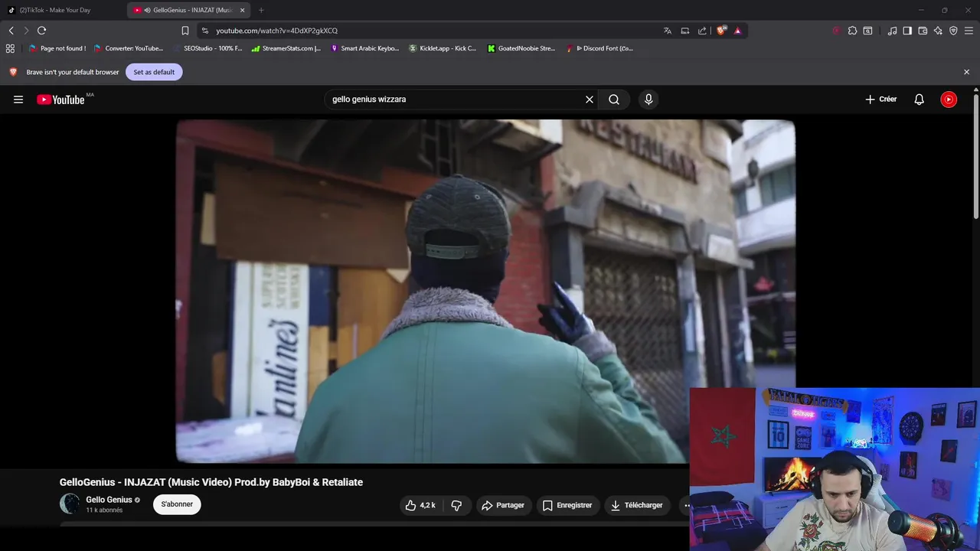This screenshot has width=980, height=551.
Task: Open the extensions puzzle icon
Action: [852, 31]
